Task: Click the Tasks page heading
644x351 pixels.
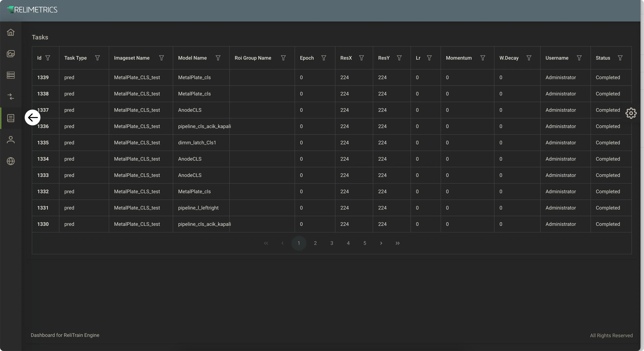Action: [40, 37]
